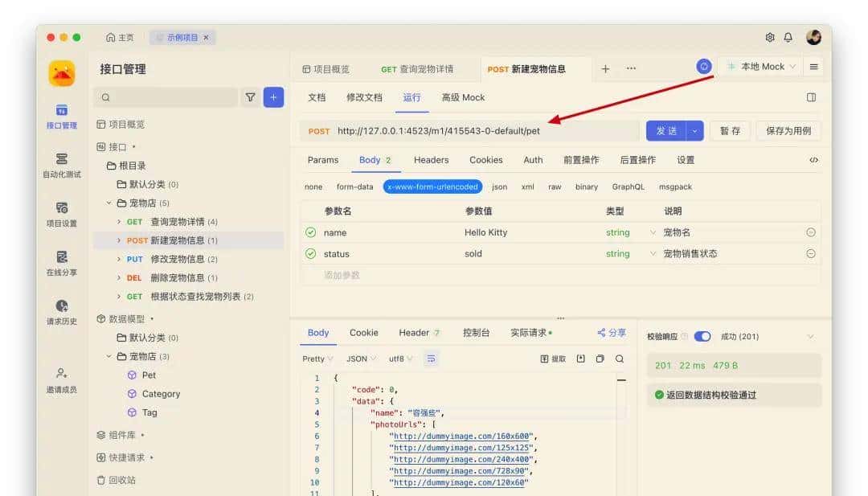Toggle the 校验响应 response validation switch
Image resolution: width=868 pixels, height=496 pixels.
[x=704, y=336]
